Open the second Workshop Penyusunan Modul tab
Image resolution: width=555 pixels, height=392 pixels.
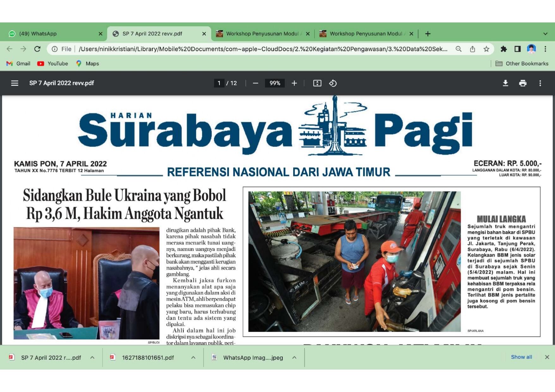click(366, 34)
